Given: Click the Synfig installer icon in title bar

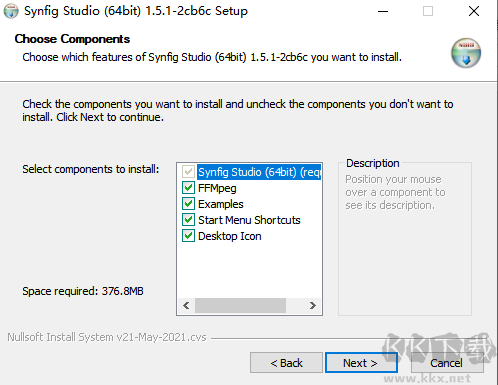Looking at the screenshot, I should (11, 11).
